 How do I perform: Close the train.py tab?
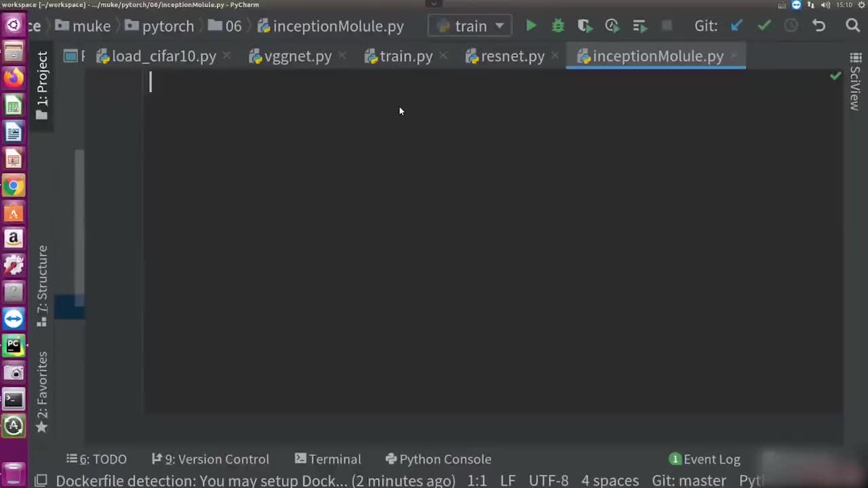pyautogui.click(x=443, y=56)
